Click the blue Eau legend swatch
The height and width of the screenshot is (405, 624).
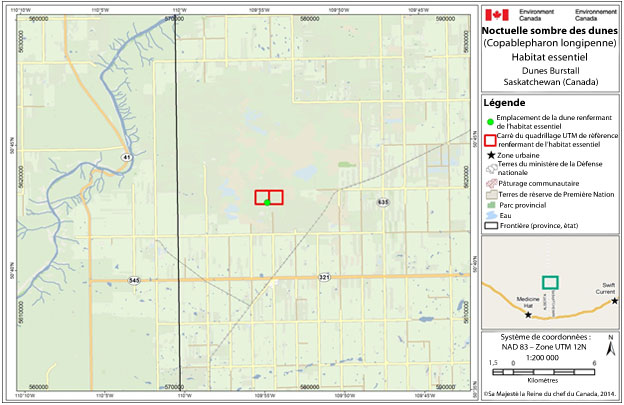click(x=490, y=215)
